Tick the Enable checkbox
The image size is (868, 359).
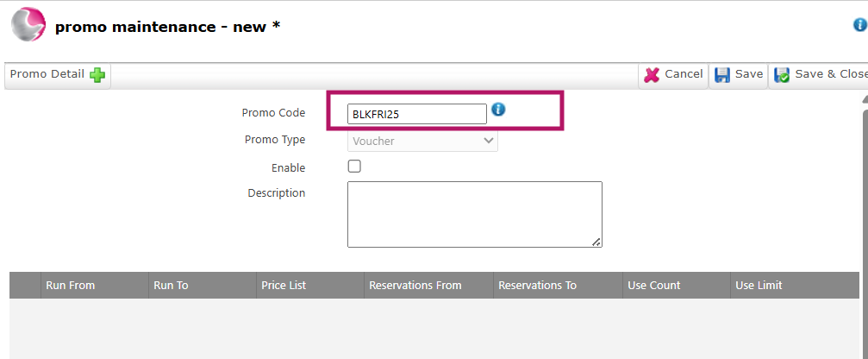tap(354, 167)
